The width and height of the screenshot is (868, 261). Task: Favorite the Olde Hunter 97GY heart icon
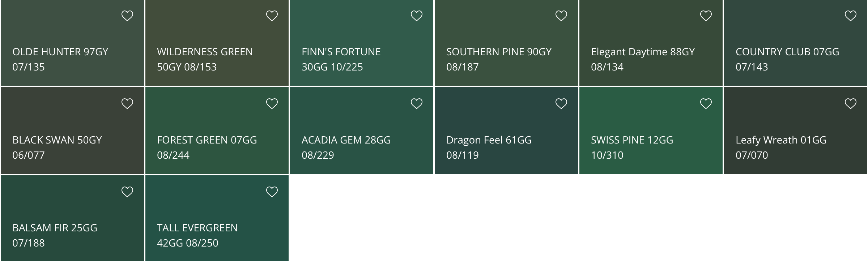pyautogui.click(x=127, y=16)
